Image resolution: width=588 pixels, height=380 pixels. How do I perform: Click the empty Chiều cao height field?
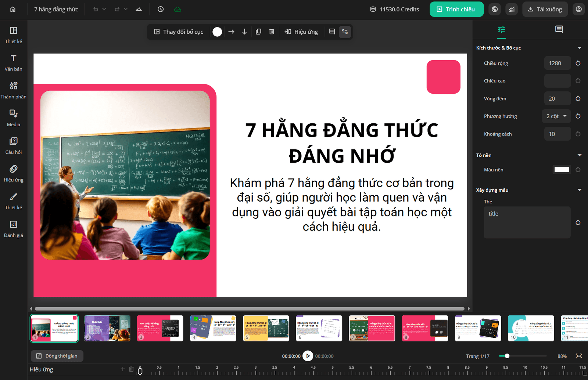(557, 81)
